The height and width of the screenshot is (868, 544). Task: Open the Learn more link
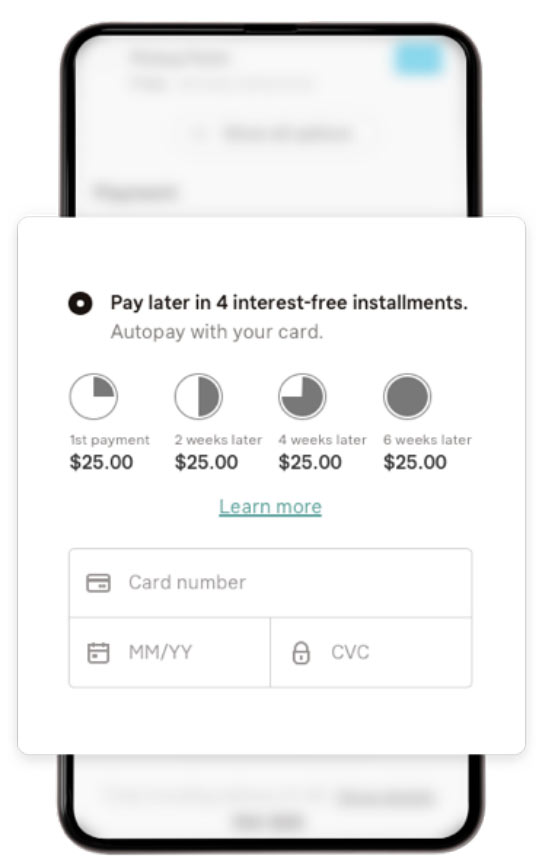tap(270, 507)
